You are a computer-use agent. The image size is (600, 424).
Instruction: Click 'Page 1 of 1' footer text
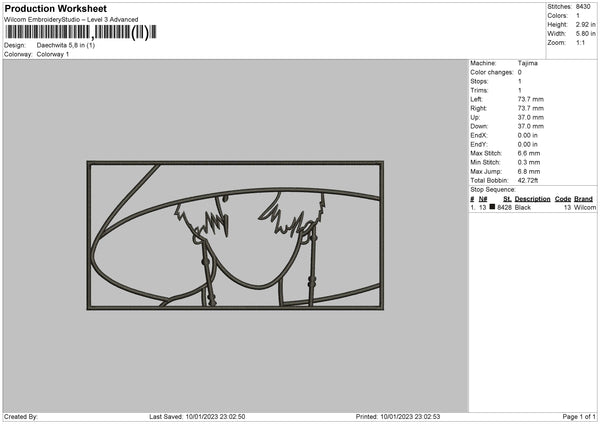[x=579, y=417]
